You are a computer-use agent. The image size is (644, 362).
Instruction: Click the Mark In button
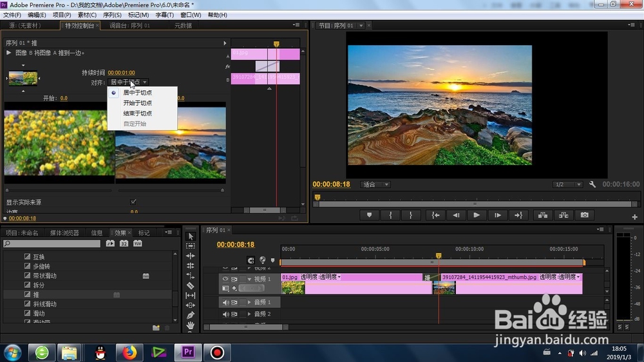[390, 215]
